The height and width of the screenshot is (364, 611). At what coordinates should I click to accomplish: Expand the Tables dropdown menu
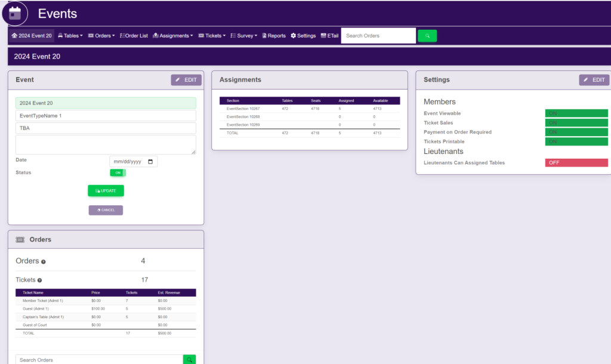tap(70, 36)
